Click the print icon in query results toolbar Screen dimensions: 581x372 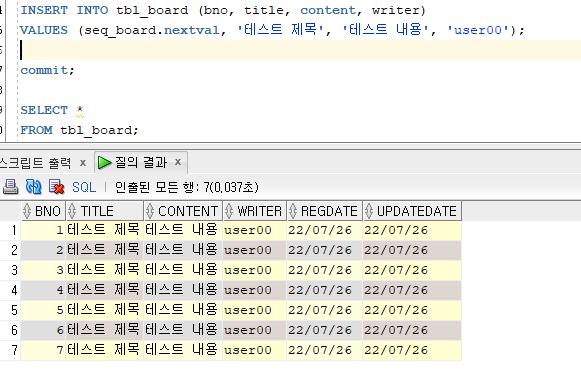point(10,187)
